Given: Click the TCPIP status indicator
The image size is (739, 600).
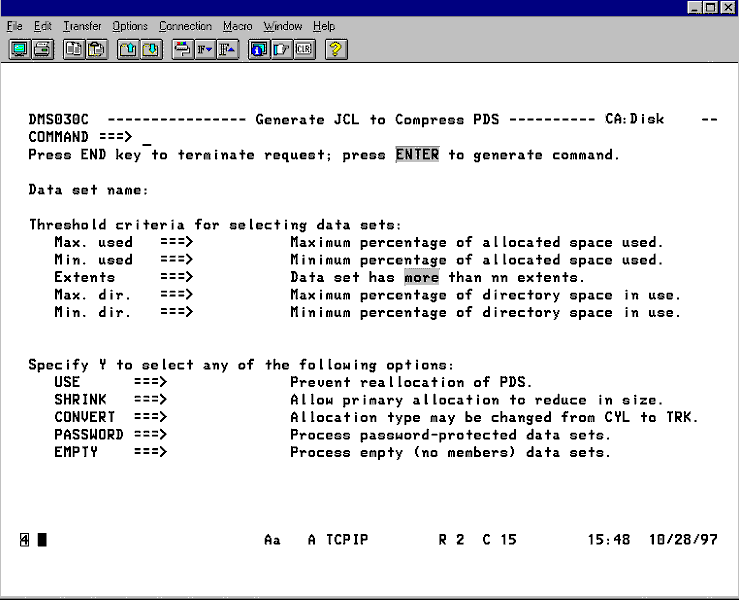Looking at the screenshot, I should tap(347, 540).
